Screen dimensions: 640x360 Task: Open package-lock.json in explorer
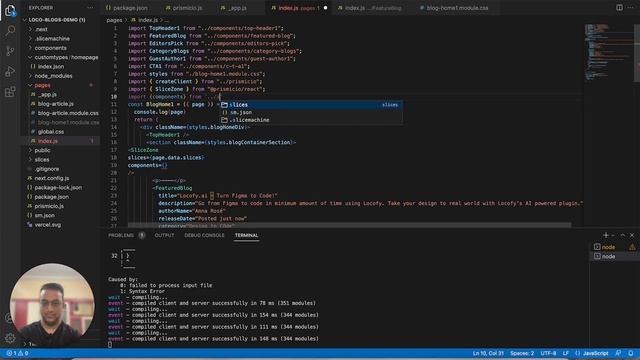click(x=58, y=188)
